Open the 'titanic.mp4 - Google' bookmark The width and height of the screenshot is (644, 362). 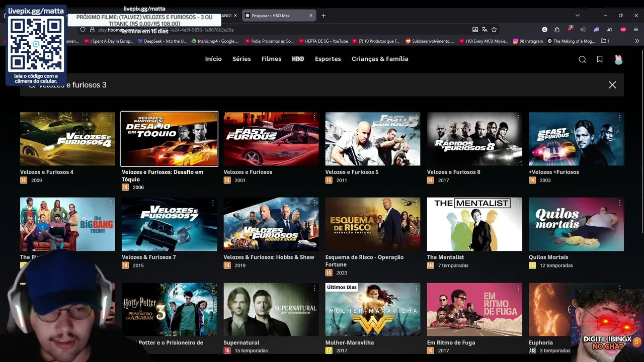[215, 41]
